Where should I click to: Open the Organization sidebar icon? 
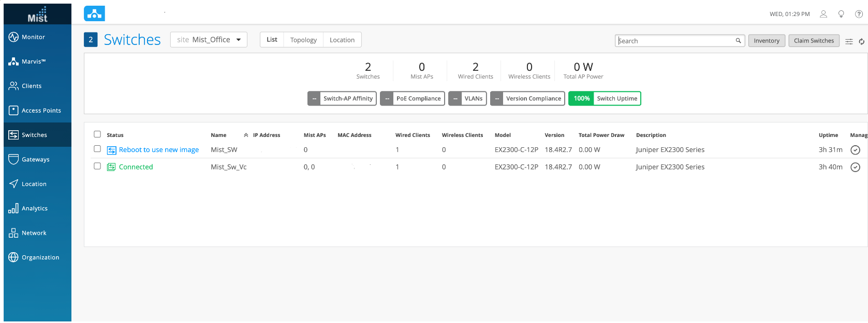(x=13, y=257)
